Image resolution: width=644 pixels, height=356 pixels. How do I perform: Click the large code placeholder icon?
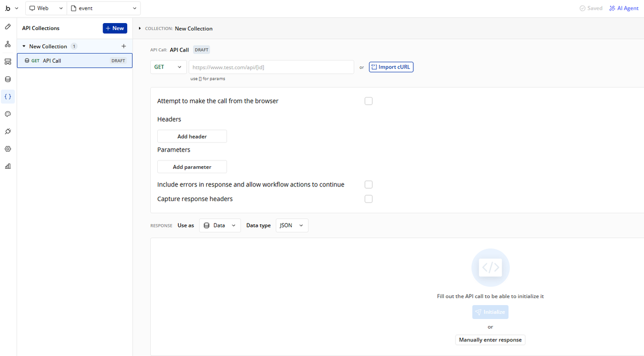491,267
